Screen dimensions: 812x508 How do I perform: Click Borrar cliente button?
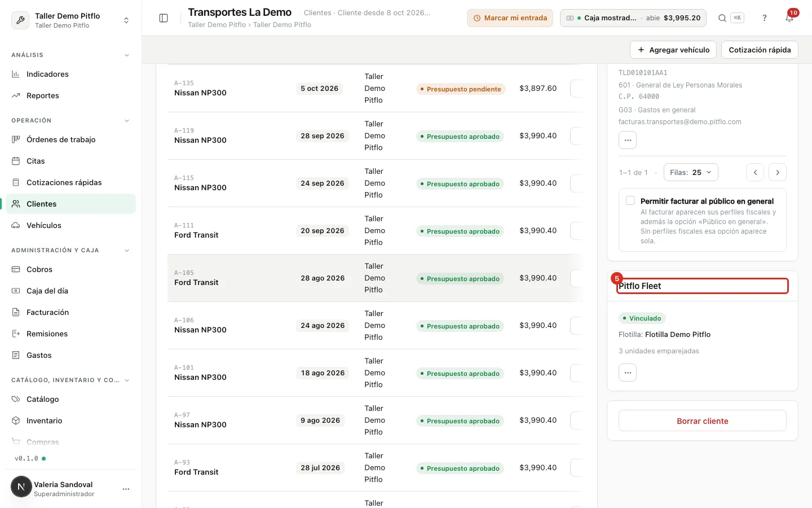tap(703, 421)
